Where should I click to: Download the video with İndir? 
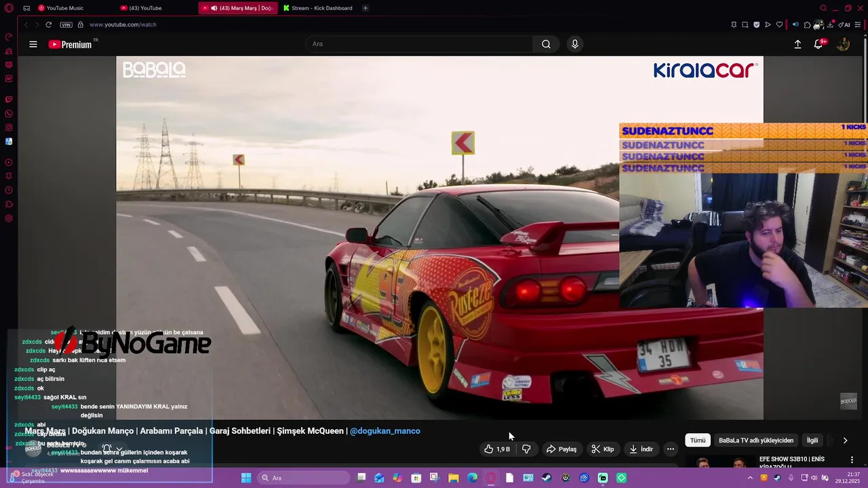pos(641,449)
